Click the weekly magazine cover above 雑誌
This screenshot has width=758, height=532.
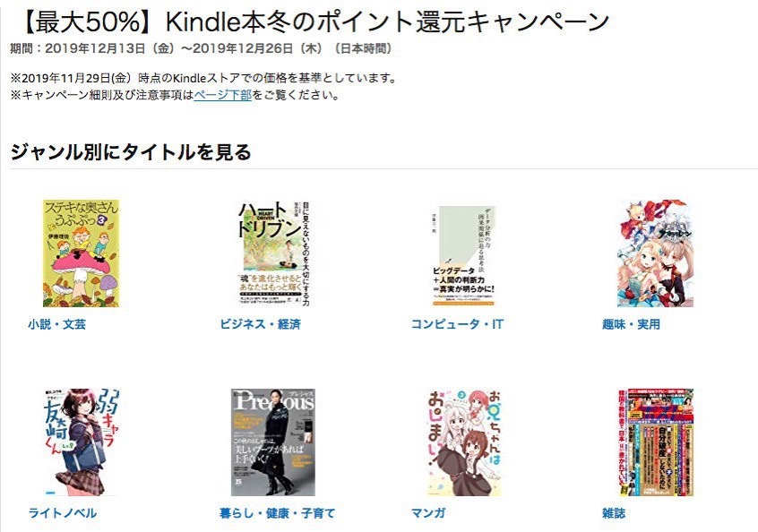[657, 442]
